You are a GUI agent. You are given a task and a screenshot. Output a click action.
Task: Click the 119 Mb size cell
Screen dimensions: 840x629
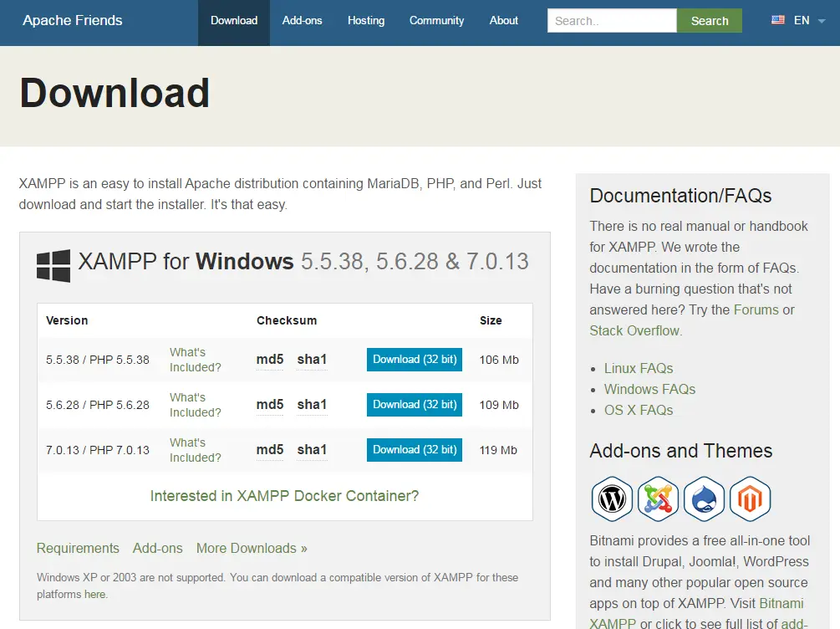(x=498, y=450)
